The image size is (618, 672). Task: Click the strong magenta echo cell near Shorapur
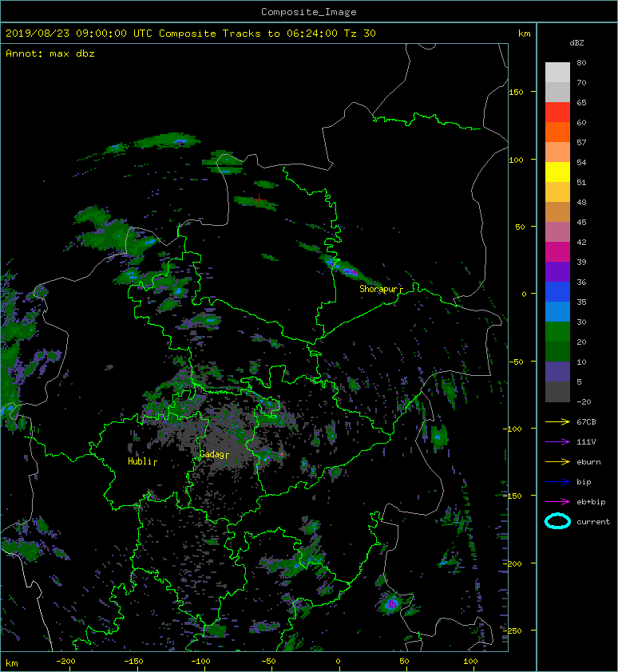tap(351, 271)
